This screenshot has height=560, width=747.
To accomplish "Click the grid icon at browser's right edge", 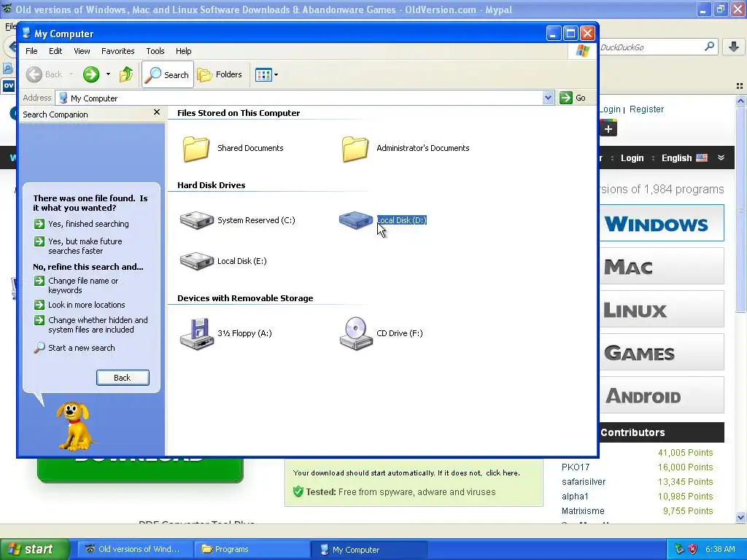I will [x=740, y=86].
